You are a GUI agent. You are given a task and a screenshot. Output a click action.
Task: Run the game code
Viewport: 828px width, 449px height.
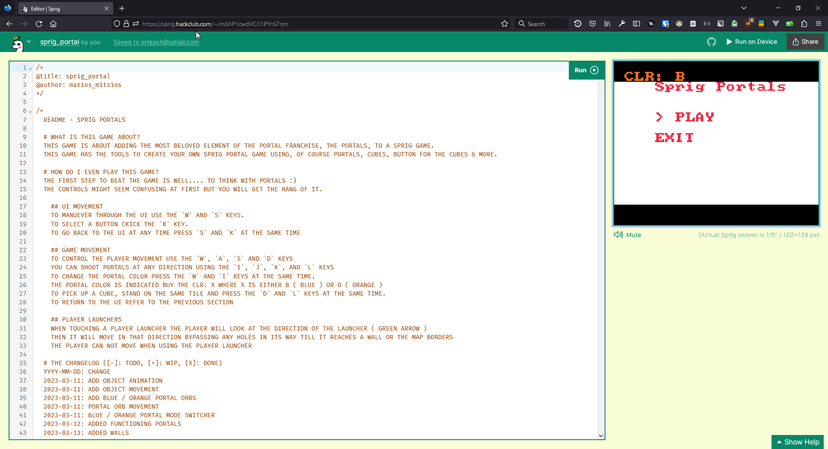coord(586,70)
